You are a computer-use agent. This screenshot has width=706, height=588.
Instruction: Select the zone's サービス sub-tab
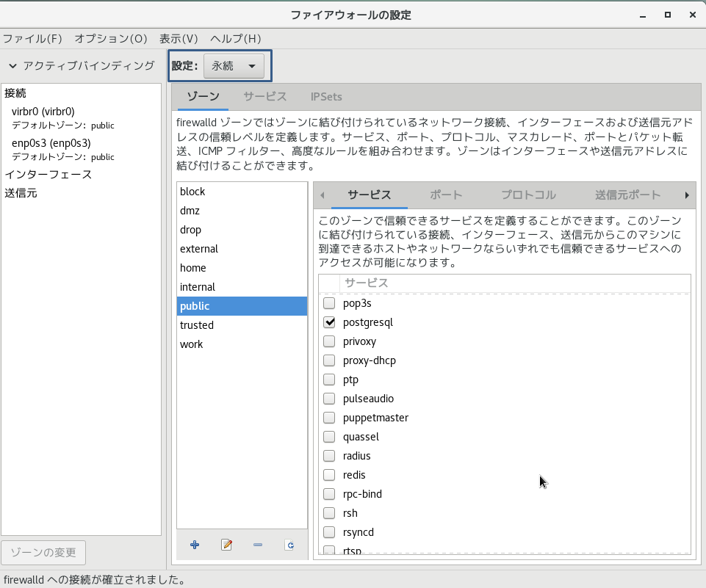click(370, 195)
